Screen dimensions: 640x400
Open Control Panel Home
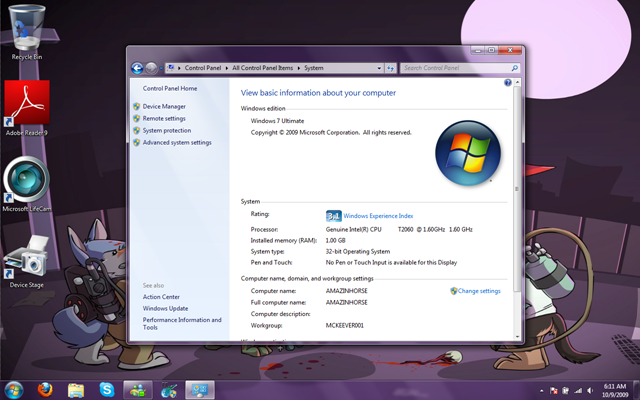(x=170, y=89)
